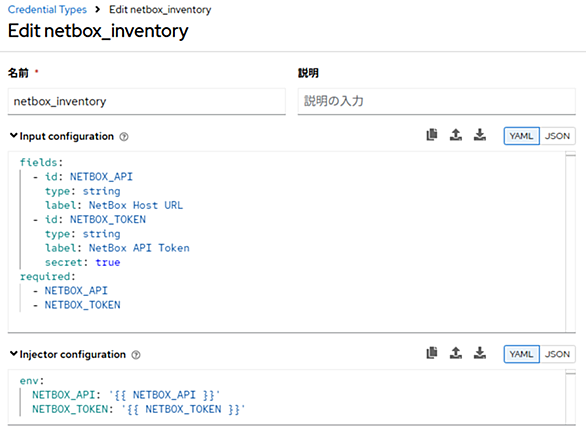Download the Input configuration file
This screenshot has height=434, width=586.
pos(480,135)
